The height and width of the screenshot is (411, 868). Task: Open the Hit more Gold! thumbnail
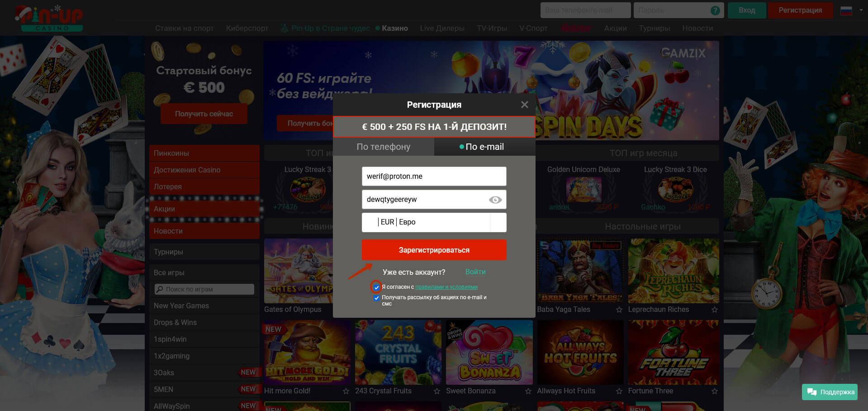(x=307, y=353)
